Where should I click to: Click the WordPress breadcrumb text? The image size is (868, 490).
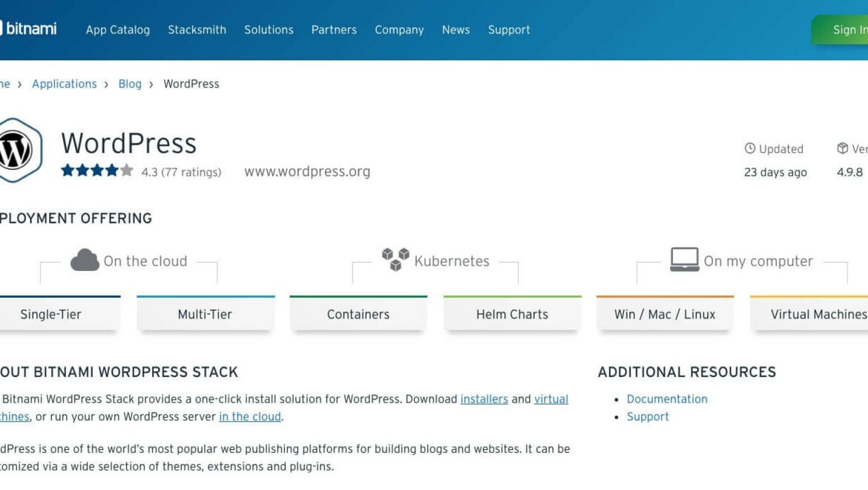[191, 84]
